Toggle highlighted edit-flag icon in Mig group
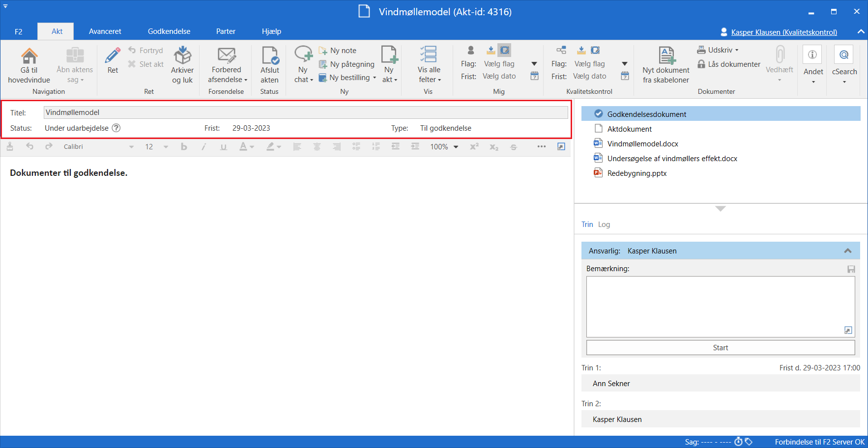The image size is (868, 448). click(x=504, y=50)
